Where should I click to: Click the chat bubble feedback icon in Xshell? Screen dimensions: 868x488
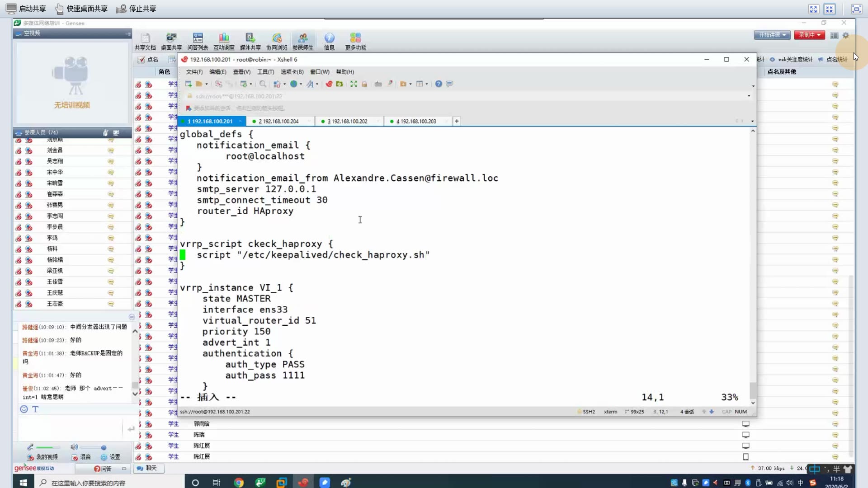click(x=449, y=84)
